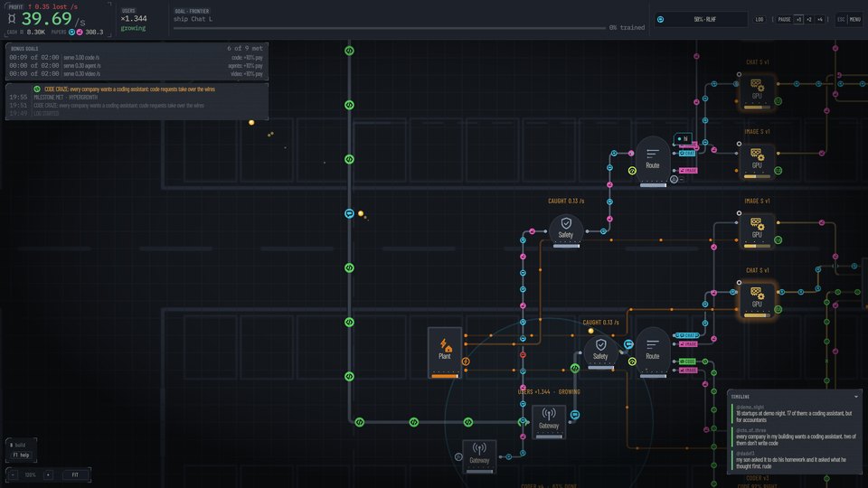Select the lower Safety node beside Plant
The width and height of the screenshot is (868, 488).
[x=600, y=352]
